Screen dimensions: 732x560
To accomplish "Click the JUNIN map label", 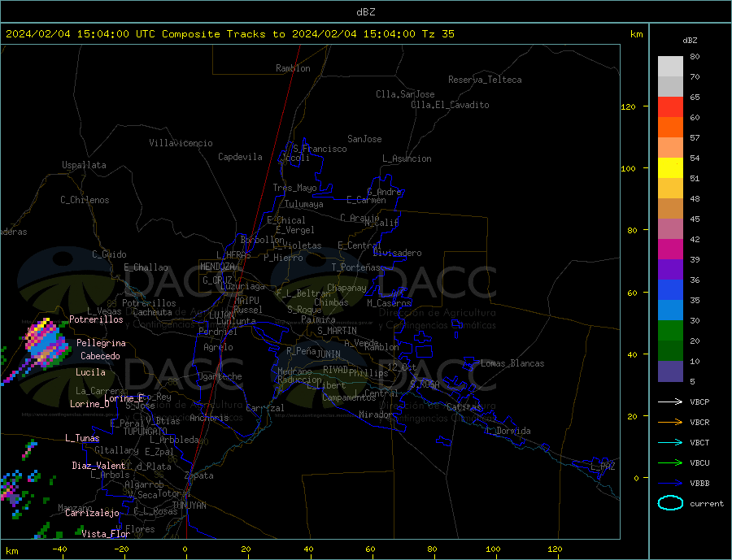I will pyautogui.click(x=329, y=354).
